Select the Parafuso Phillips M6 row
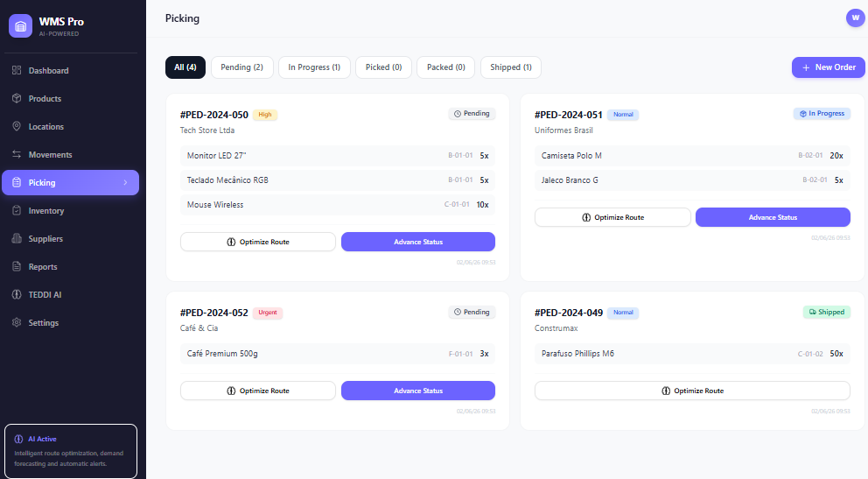Image resolution: width=868 pixels, height=479 pixels. pyautogui.click(x=692, y=353)
